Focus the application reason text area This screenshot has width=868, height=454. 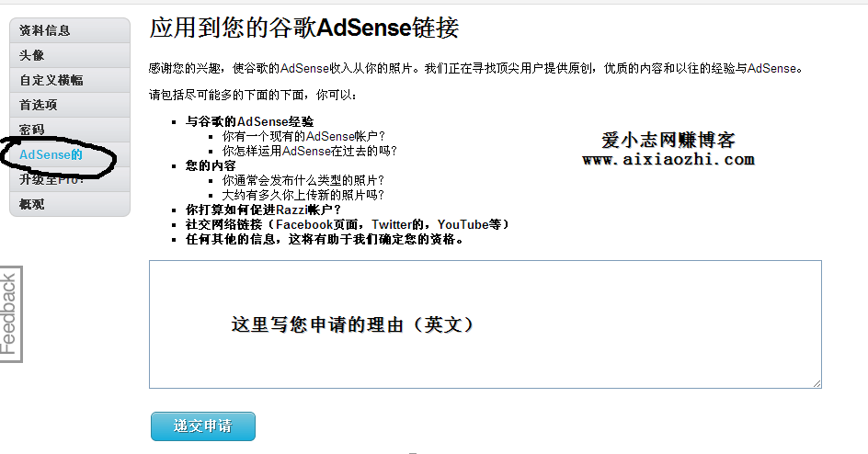point(485,324)
